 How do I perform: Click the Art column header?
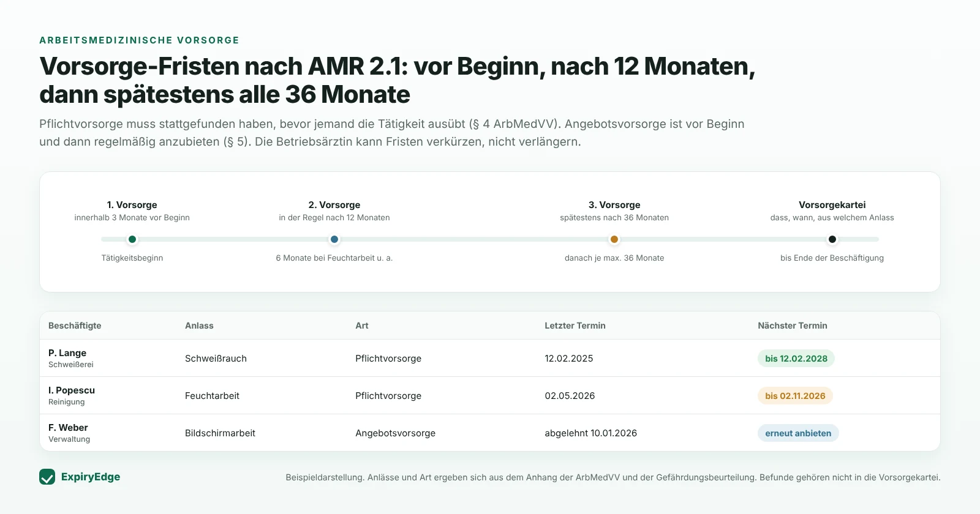pos(362,326)
